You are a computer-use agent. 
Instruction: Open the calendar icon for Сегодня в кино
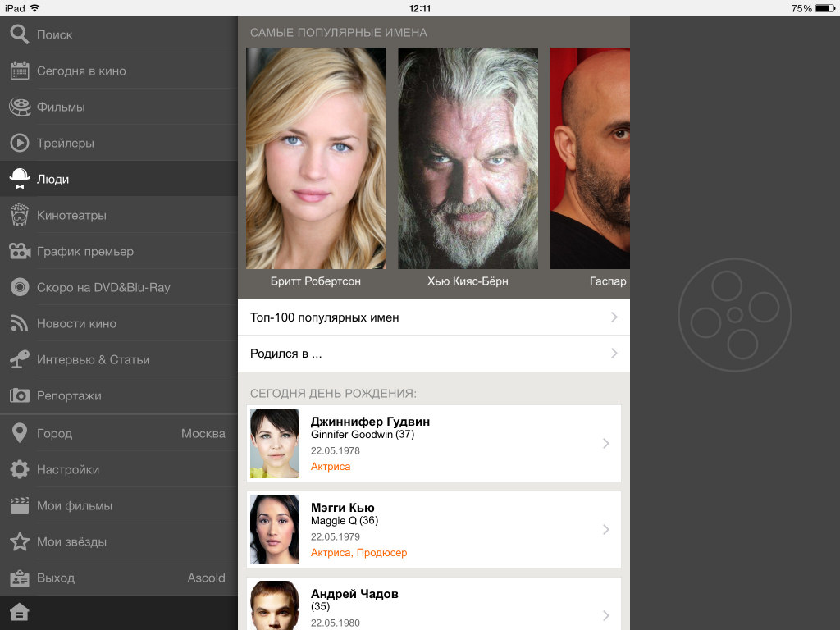[x=20, y=71]
